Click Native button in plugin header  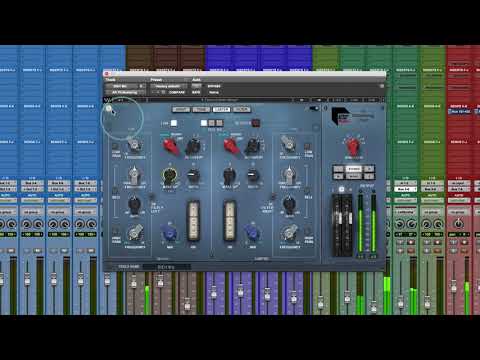click(214, 92)
